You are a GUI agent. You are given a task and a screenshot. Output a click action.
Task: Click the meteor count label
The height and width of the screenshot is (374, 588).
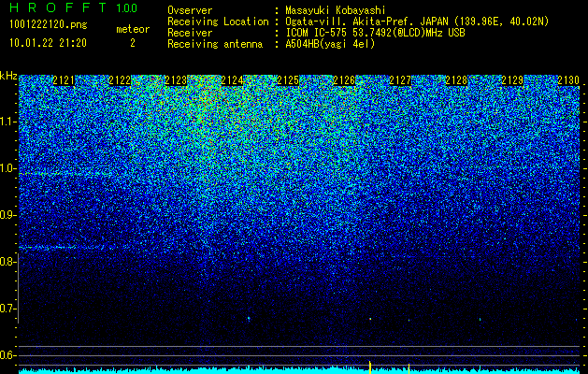(x=133, y=29)
